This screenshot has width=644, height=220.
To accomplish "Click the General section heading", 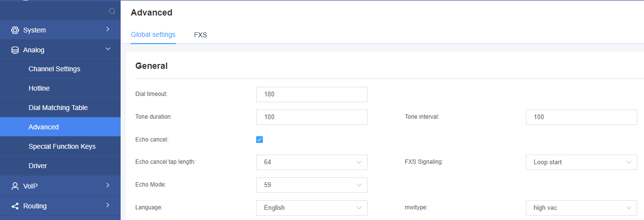I will click(x=152, y=66).
